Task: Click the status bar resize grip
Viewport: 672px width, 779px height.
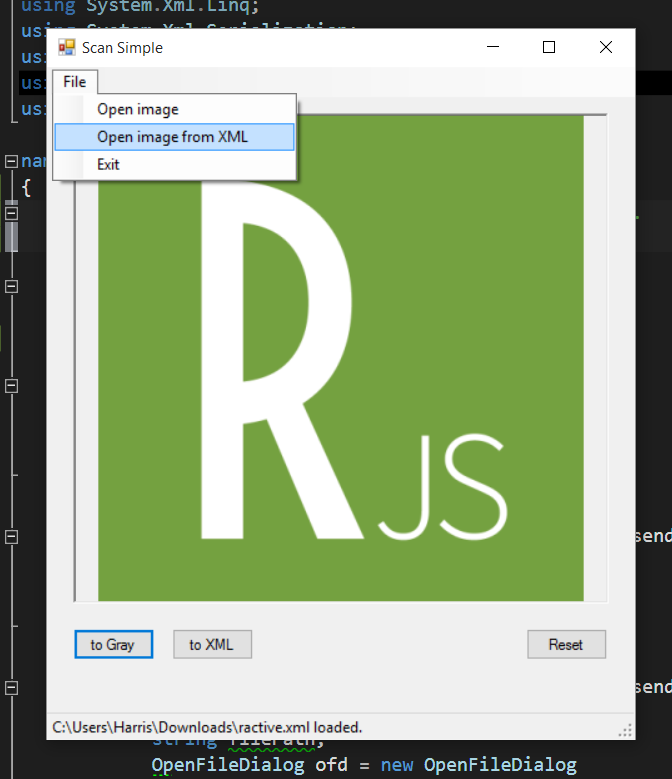Action: click(625, 730)
